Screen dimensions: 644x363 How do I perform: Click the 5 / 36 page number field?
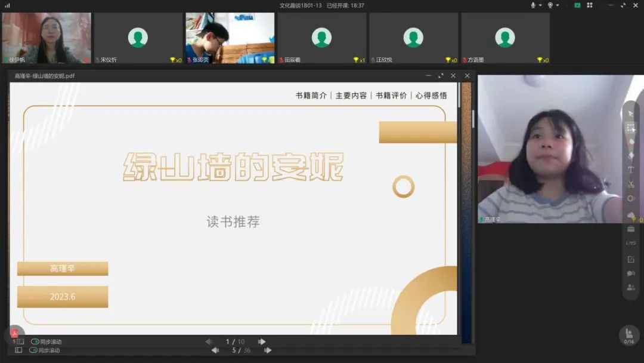(x=241, y=350)
